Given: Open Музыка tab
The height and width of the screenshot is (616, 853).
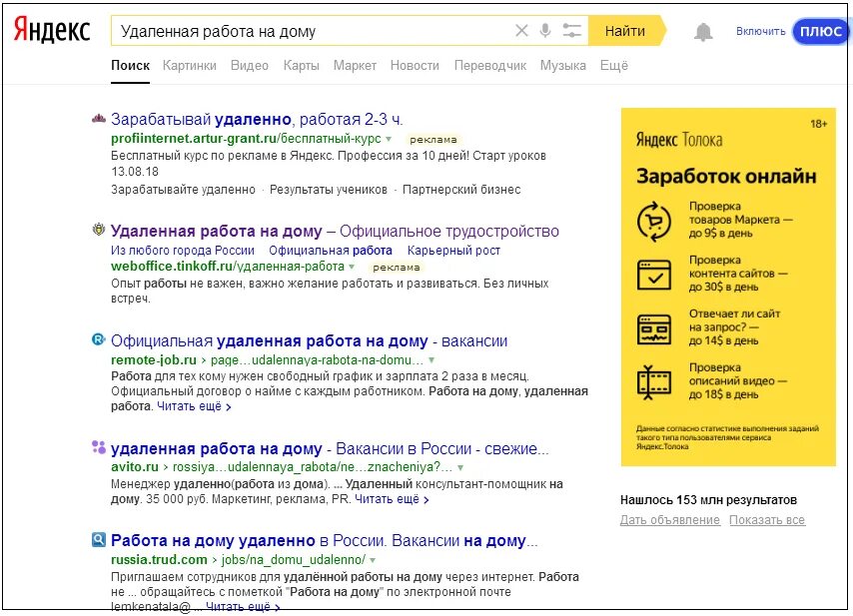Looking at the screenshot, I should [563, 65].
